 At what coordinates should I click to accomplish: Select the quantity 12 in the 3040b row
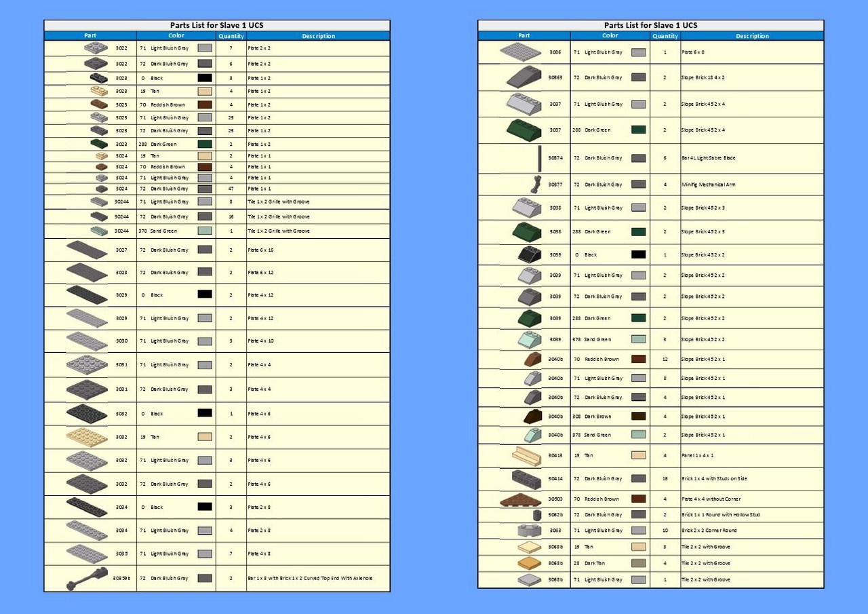665,359
